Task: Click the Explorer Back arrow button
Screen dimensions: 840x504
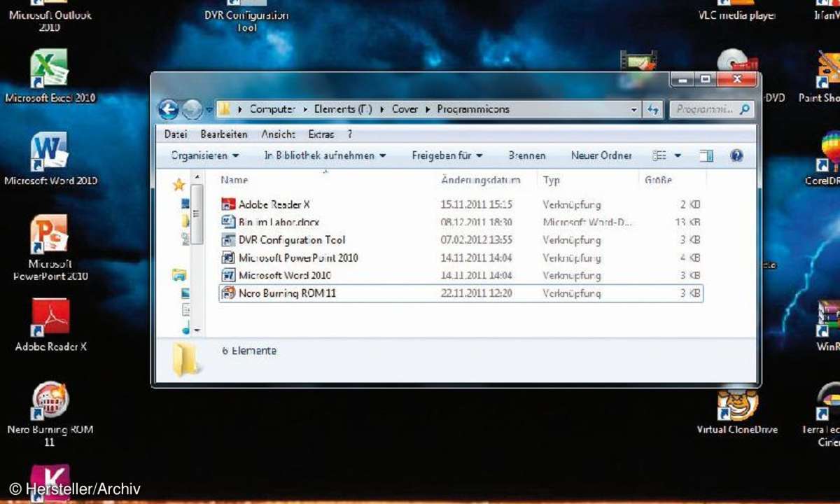Action: (x=168, y=109)
